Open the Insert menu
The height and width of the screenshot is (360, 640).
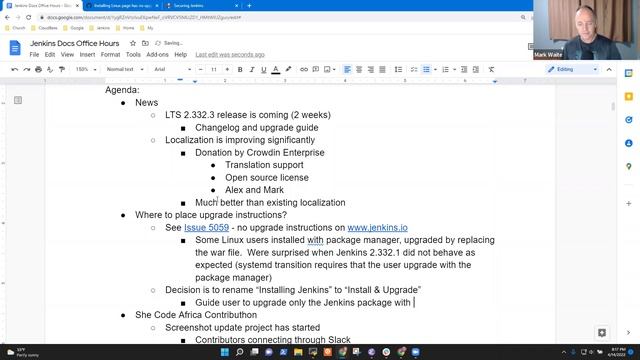87,54
